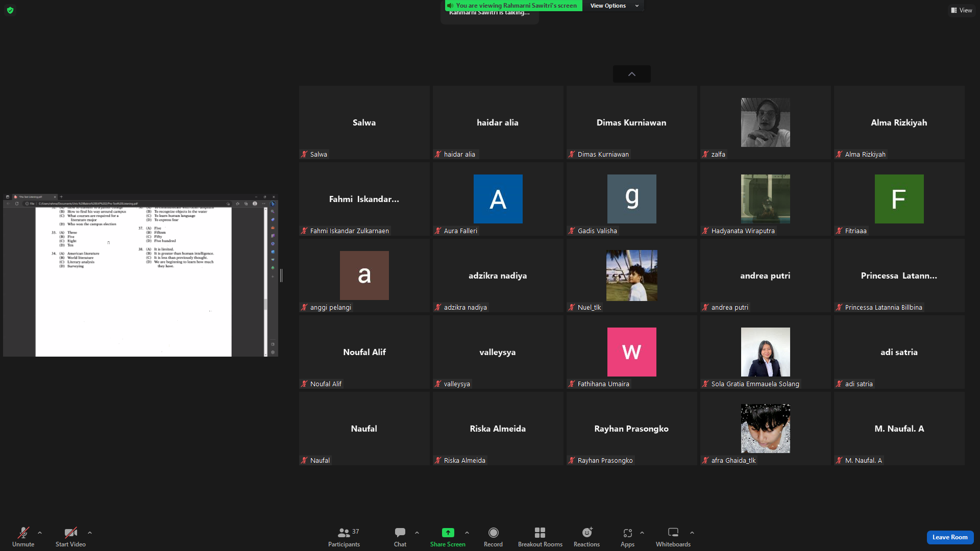Open the View layout menu
This screenshot has width=980, height=551.
pos(962,10)
